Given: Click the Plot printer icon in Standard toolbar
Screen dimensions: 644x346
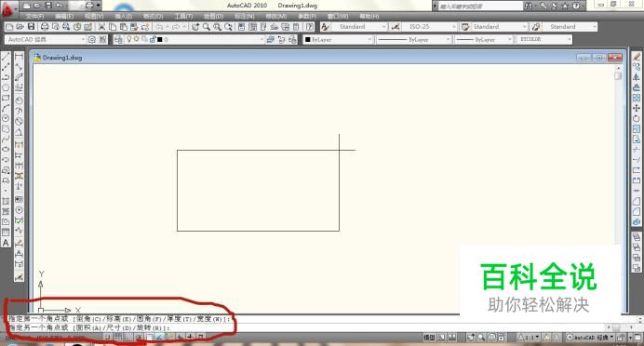Looking at the screenshot, I should 45,27.
